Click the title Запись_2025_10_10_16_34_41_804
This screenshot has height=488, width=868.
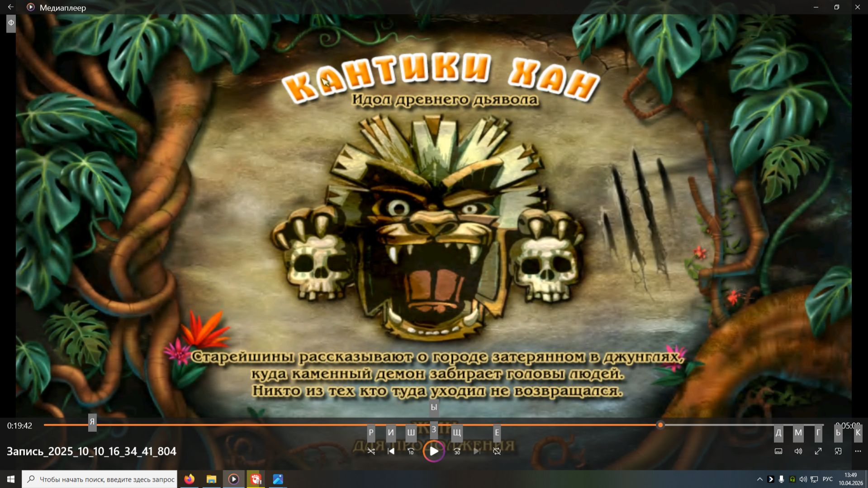point(91,451)
